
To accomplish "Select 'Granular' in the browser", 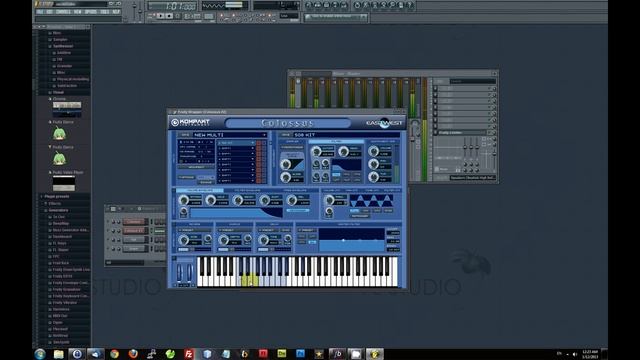I will [x=64, y=66].
